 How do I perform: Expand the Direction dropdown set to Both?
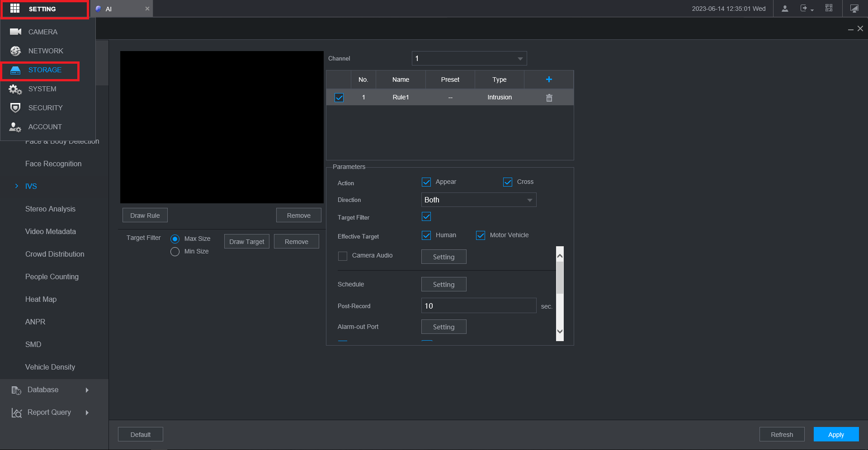(x=478, y=200)
